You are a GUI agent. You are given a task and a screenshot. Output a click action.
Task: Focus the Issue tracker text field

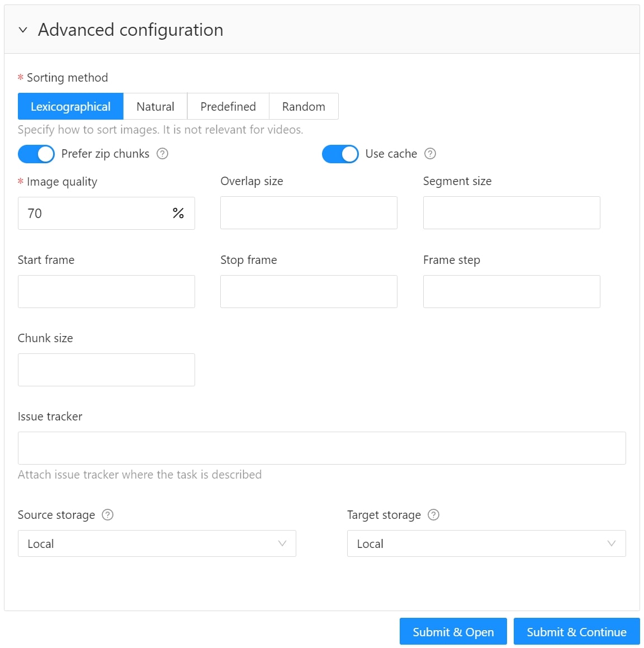pyautogui.click(x=321, y=448)
